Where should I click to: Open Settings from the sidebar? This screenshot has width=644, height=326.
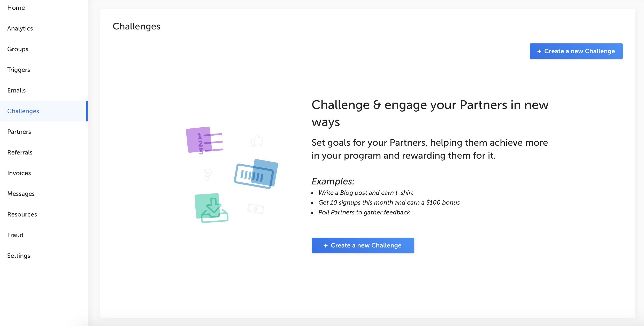point(19,255)
